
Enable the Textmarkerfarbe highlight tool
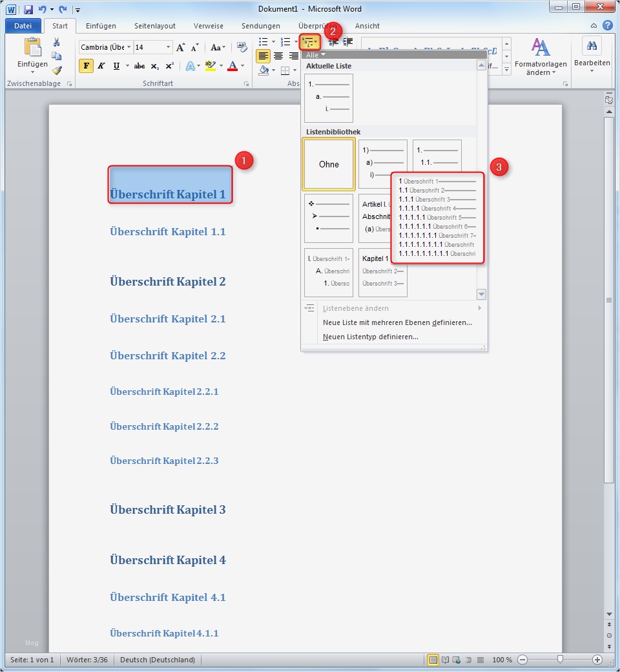(211, 65)
